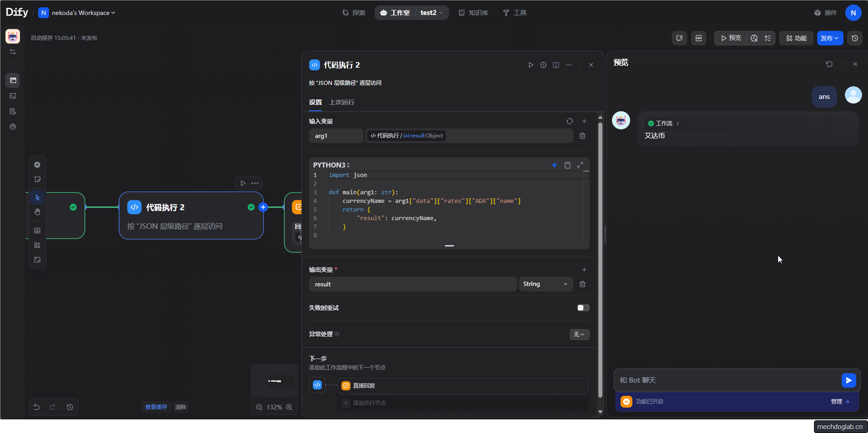
Task: Open the 异常处理 dropdown
Action: [579, 335]
